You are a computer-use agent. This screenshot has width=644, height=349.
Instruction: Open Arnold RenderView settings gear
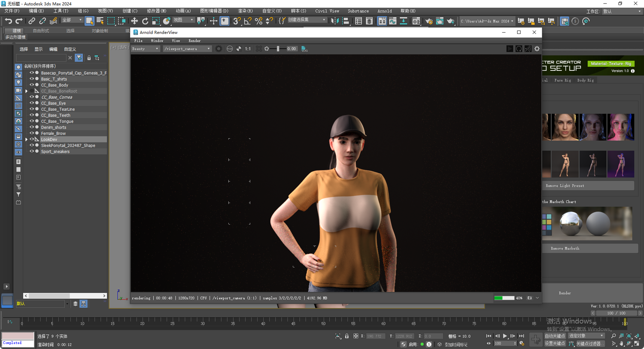point(537,49)
